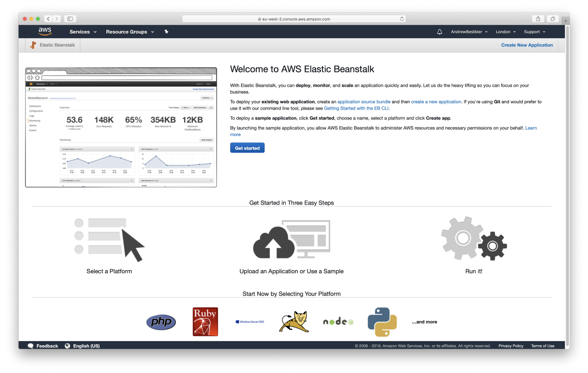Choose the Node.js platform logo
Viewport: 588px width, 373px height.
(338, 322)
